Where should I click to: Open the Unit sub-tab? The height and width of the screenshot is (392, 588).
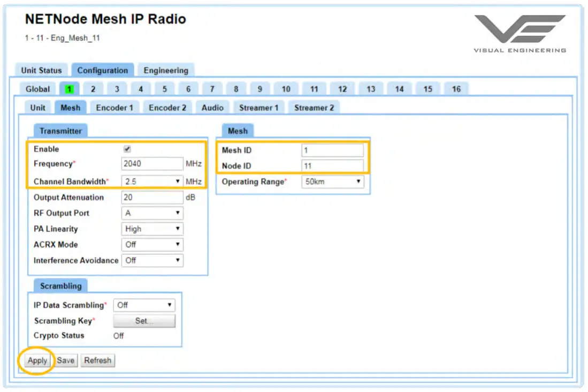(37, 108)
